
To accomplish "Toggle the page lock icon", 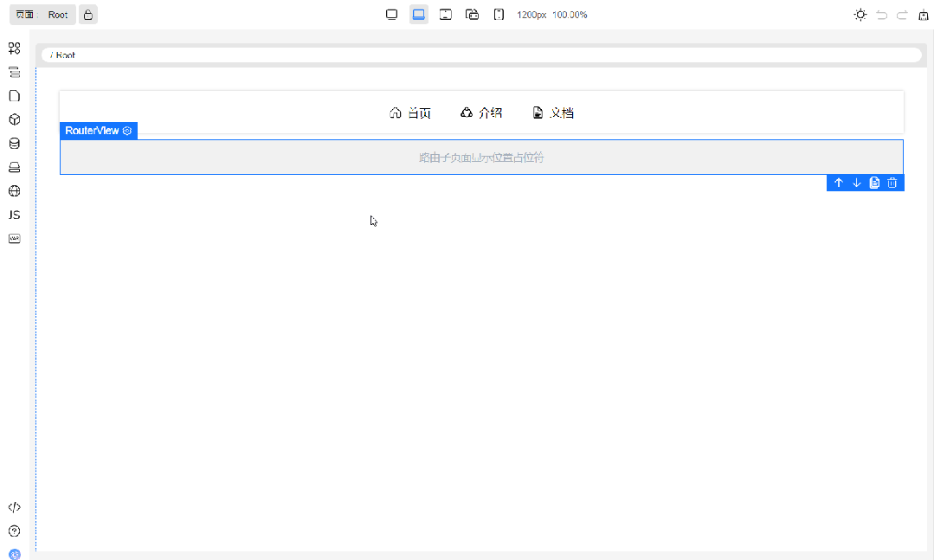I will [x=88, y=15].
